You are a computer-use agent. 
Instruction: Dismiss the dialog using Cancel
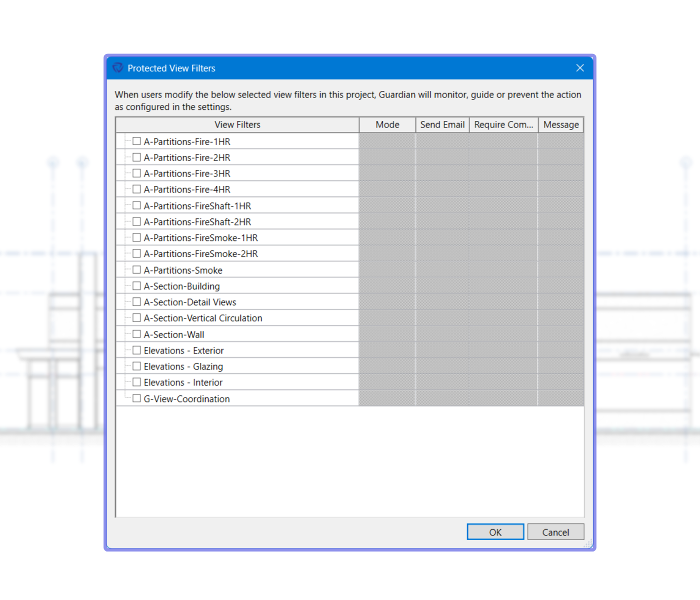tap(555, 531)
